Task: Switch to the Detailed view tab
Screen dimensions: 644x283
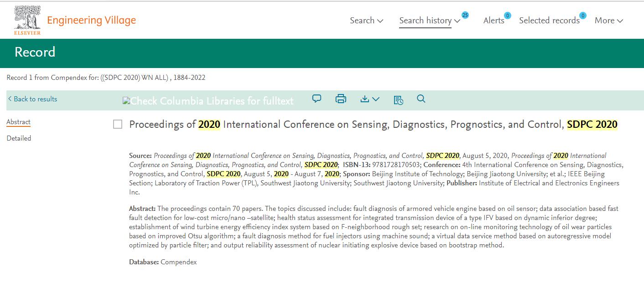Action: pos(19,138)
